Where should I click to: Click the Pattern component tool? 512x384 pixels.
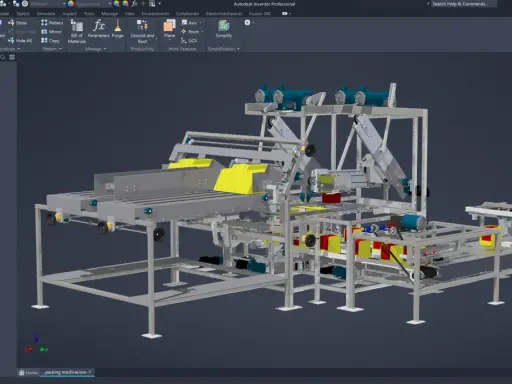click(52, 23)
